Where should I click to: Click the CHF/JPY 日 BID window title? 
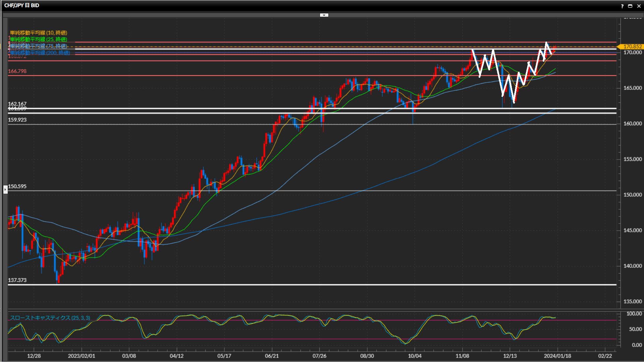pos(22,5)
